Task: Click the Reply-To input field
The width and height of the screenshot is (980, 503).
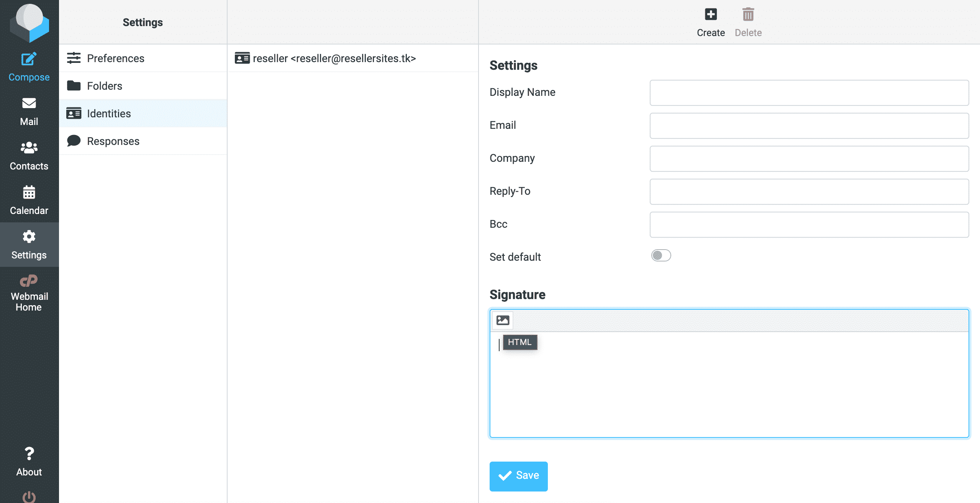Action: coord(809,192)
